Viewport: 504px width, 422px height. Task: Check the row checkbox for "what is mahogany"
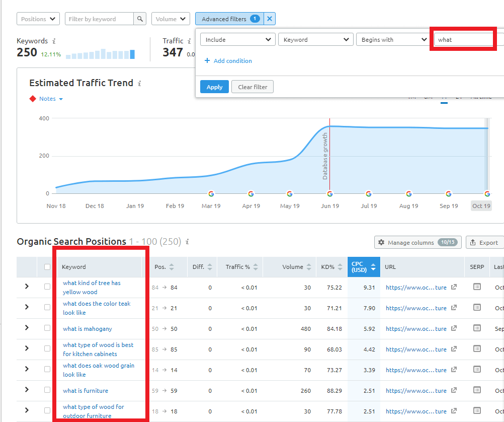pos(47,328)
